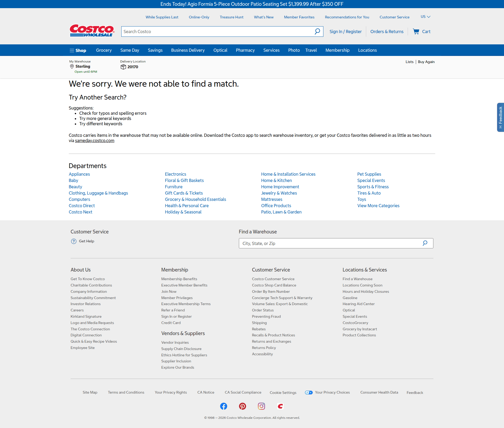The height and width of the screenshot is (428, 504).
Task: Open Home & Installation Services department
Action: click(x=288, y=174)
